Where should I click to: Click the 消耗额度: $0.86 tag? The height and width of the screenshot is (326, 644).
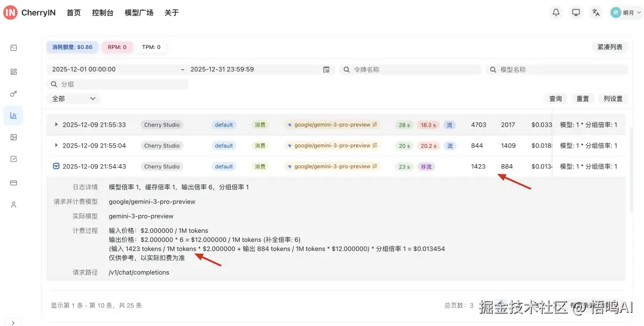72,47
